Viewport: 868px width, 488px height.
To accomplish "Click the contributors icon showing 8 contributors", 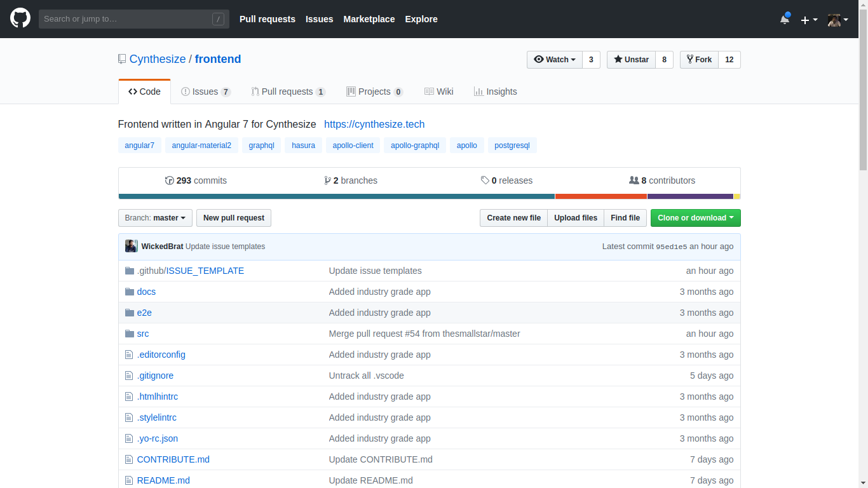I will click(634, 180).
